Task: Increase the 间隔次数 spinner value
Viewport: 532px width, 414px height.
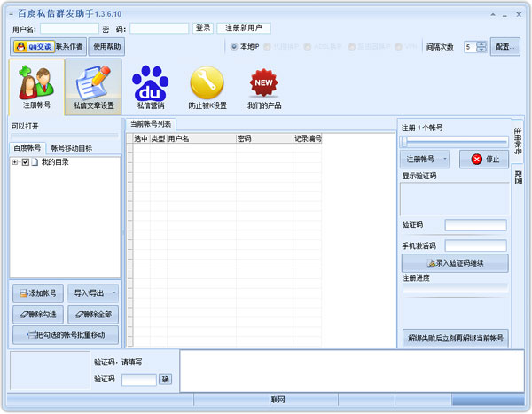Action: click(x=481, y=44)
